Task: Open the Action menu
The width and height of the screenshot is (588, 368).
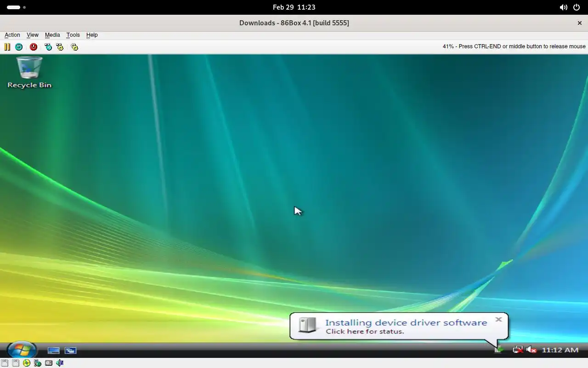Action: (x=12, y=35)
